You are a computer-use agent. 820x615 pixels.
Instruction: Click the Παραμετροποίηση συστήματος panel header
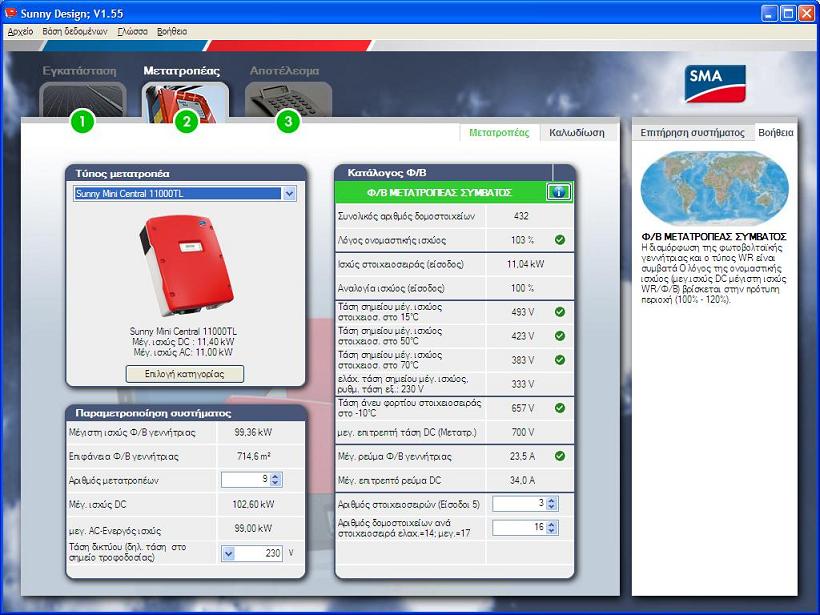coord(186,413)
